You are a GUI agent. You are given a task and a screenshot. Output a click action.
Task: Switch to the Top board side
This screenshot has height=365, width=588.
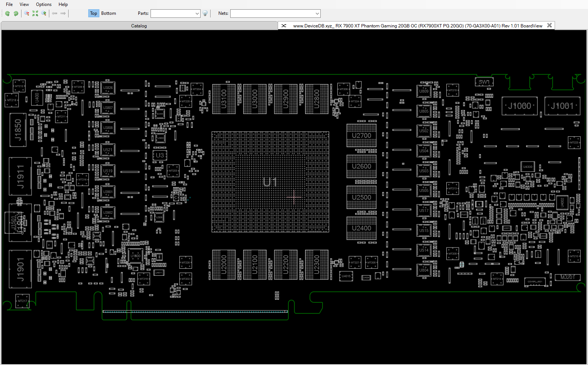point(93,13)
